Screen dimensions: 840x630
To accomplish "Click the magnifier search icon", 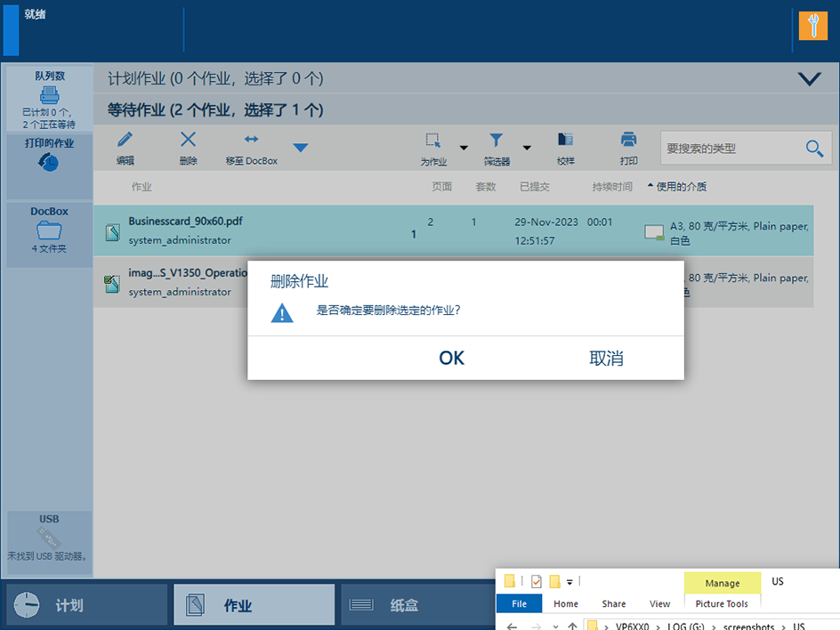I will point(814,149).
